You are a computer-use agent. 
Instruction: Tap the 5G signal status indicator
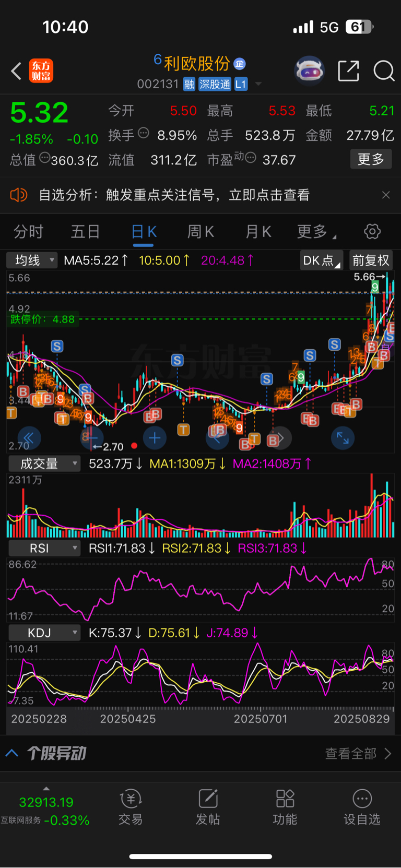329,27
